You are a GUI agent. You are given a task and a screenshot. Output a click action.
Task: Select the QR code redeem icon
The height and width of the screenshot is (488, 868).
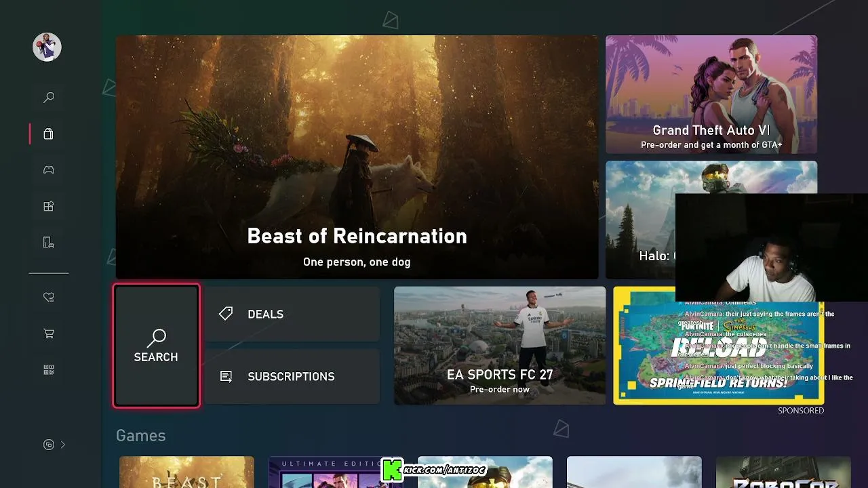point(49,369)
